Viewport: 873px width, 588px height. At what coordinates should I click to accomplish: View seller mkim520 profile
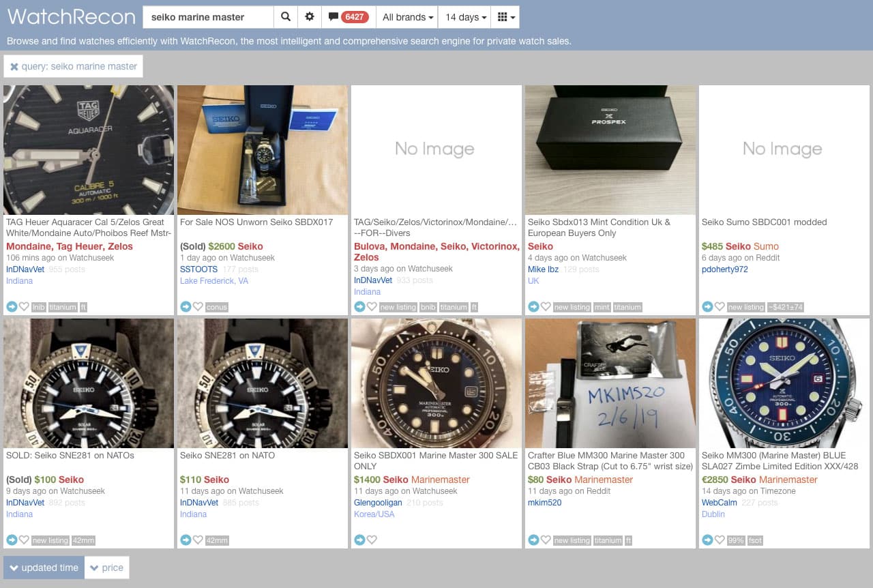tap(545, 503)
